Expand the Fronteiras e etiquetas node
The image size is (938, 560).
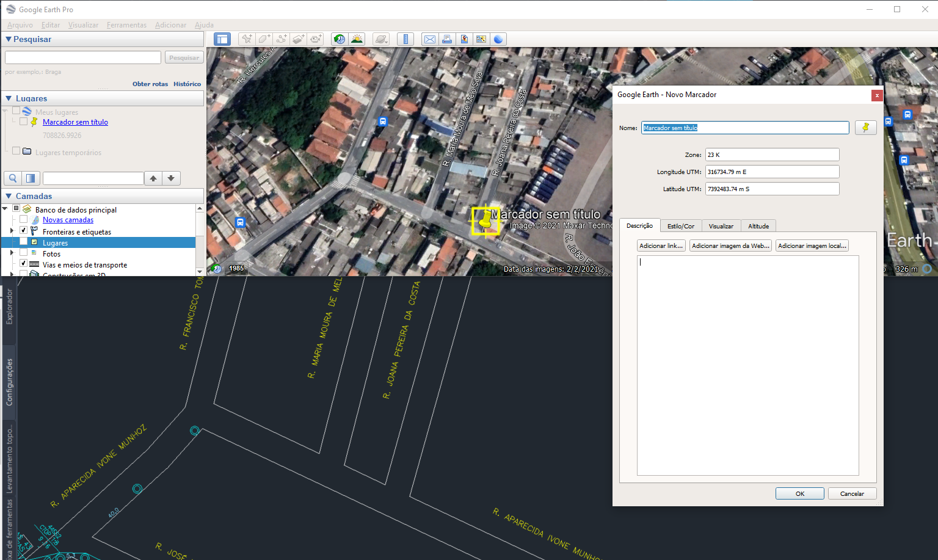tap(12, 231)
